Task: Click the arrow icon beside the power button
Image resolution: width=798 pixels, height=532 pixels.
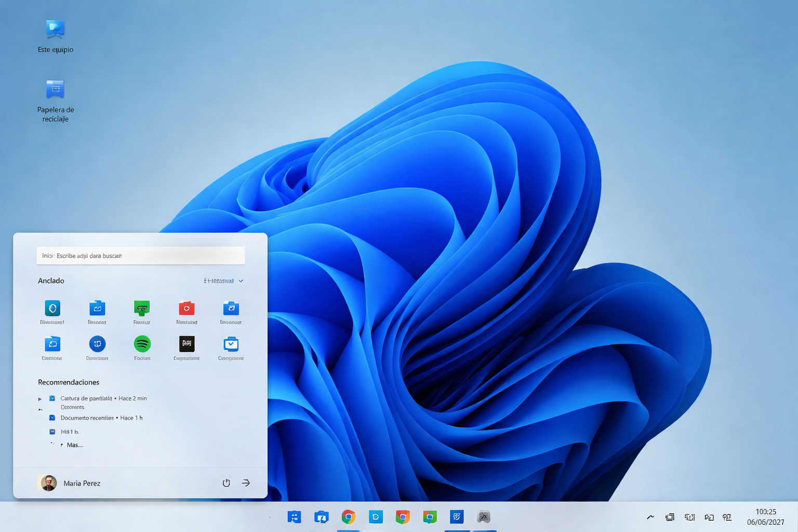Action: (246, 483)
